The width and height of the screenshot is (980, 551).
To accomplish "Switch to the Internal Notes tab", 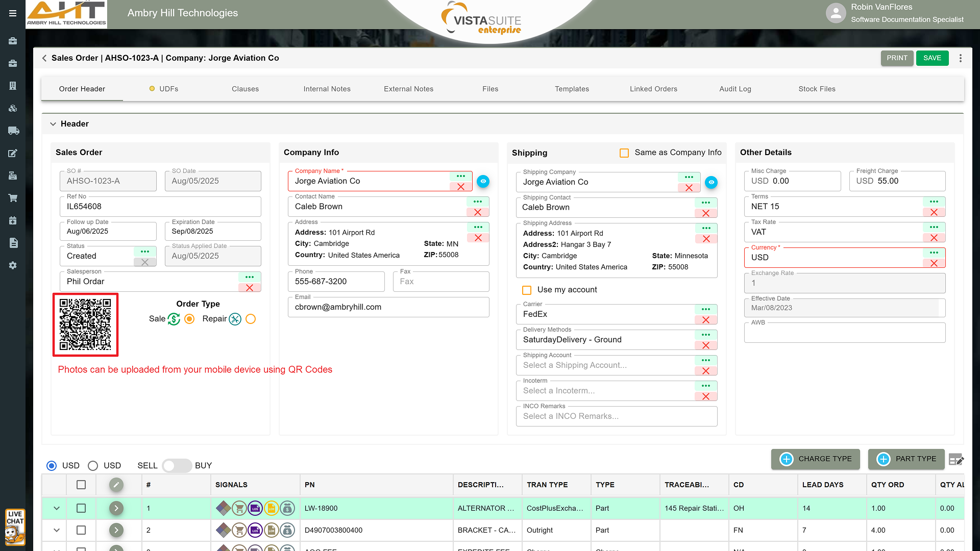I will tap(327, 89).
